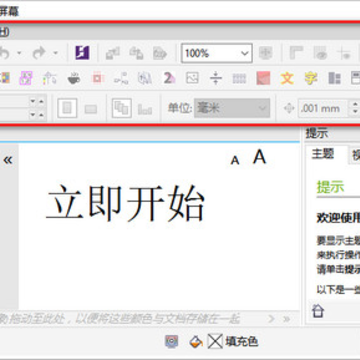Image resolution: width=360 pixels, height=360 pixels.
Task: Click the palette scroll right > arrow
Action: tap(271, 319)
